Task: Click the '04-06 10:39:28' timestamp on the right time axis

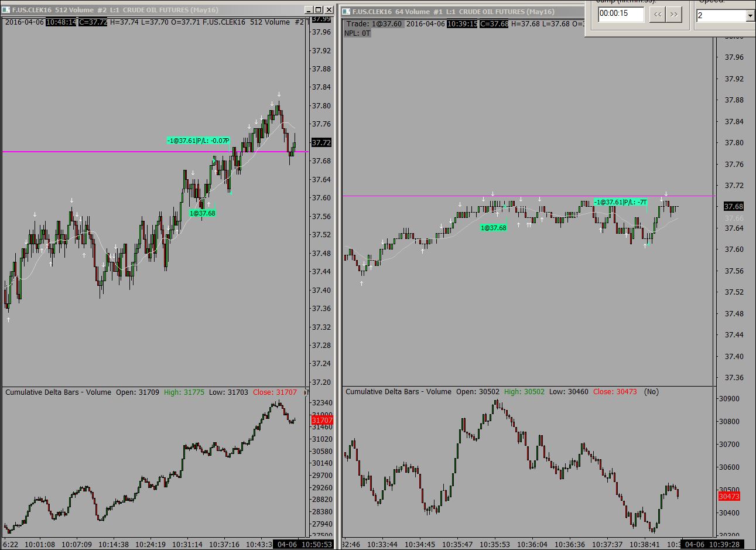Action: pyautogui.click(x=712, y=545)
